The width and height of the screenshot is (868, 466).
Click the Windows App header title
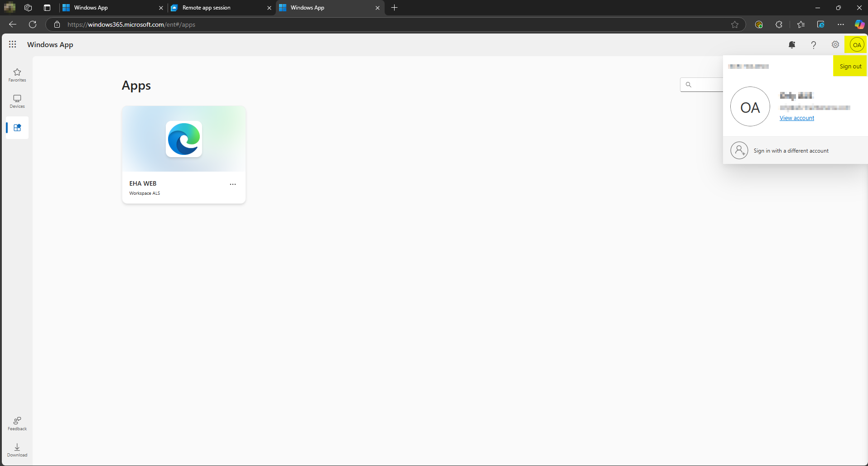pos(50,44)
